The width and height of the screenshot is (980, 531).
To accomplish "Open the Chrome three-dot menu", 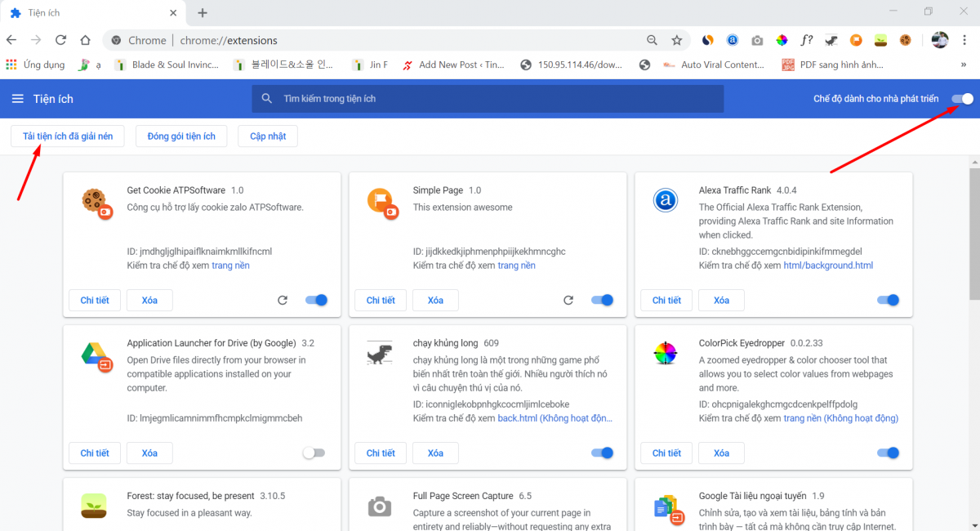I will point(966,40).
